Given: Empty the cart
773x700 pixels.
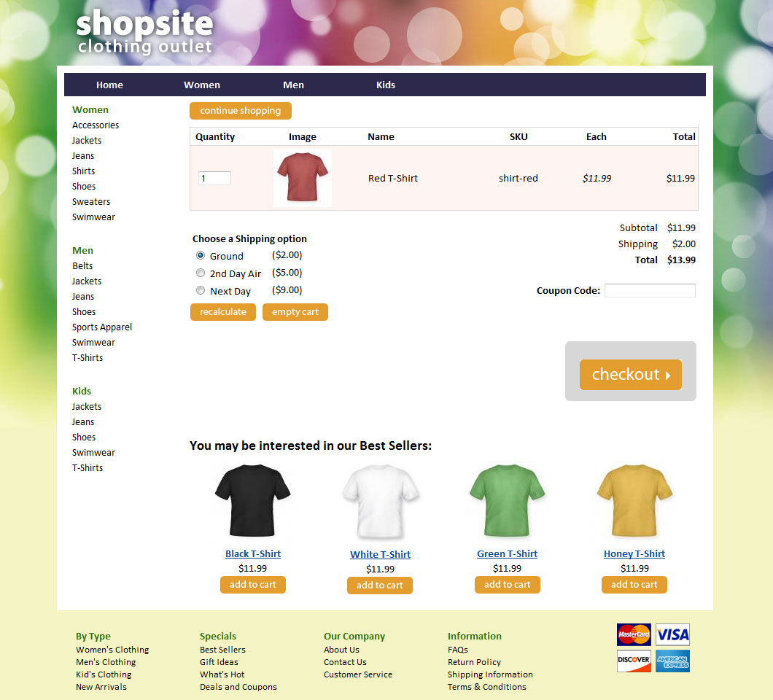Looking at the screenshot, I should coord(295,312).
